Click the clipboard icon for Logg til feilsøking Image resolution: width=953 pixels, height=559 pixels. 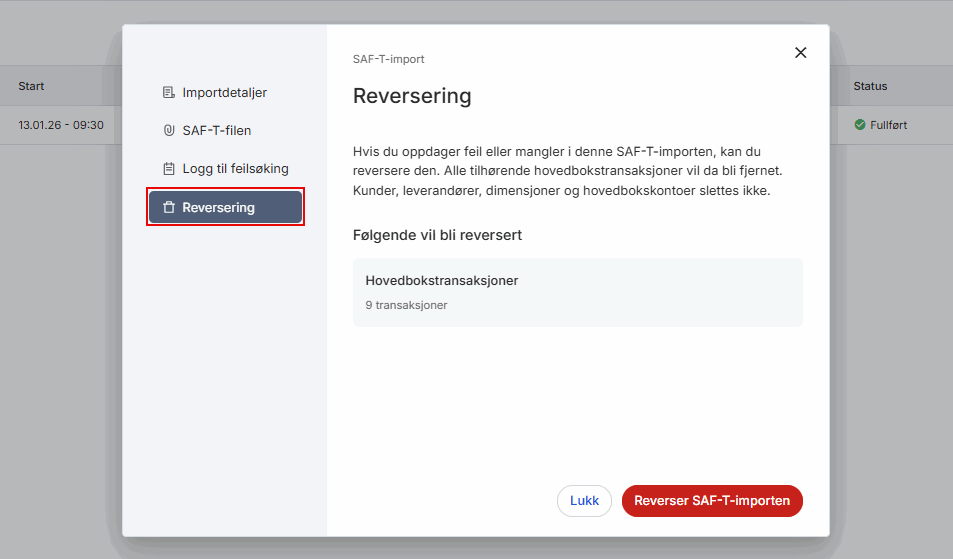point(168,169)
